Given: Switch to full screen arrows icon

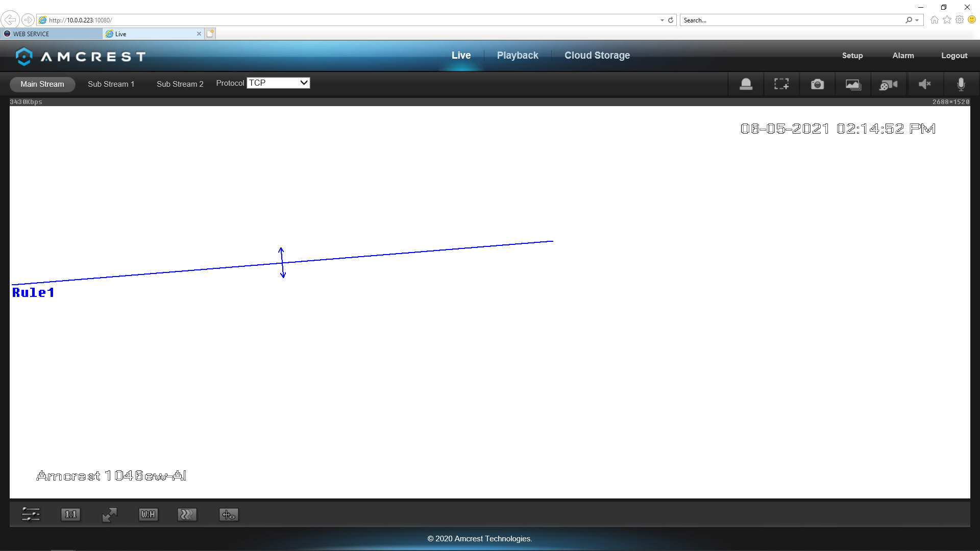Looking at the screenshot, I should pyautogui.click(x=109, y=514).
